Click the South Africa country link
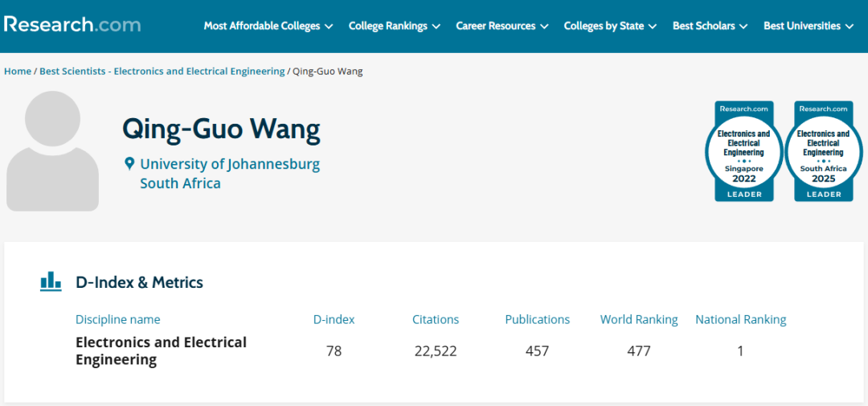 [181, 183]
